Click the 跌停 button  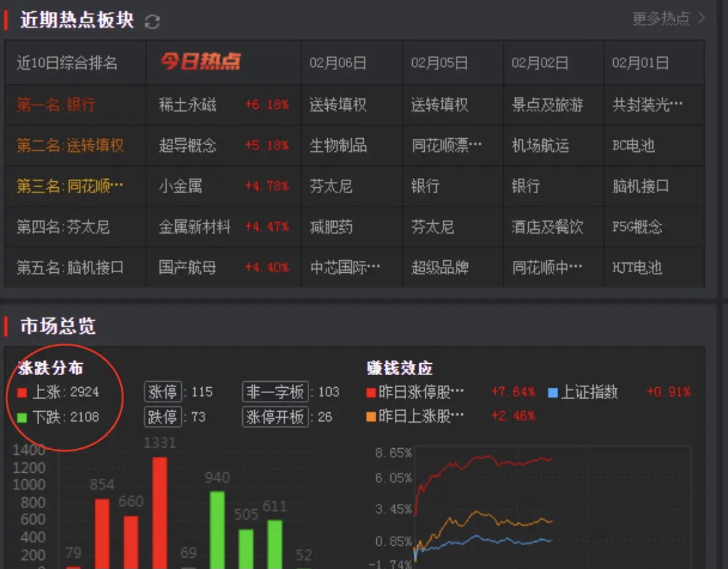click(163, 417)
